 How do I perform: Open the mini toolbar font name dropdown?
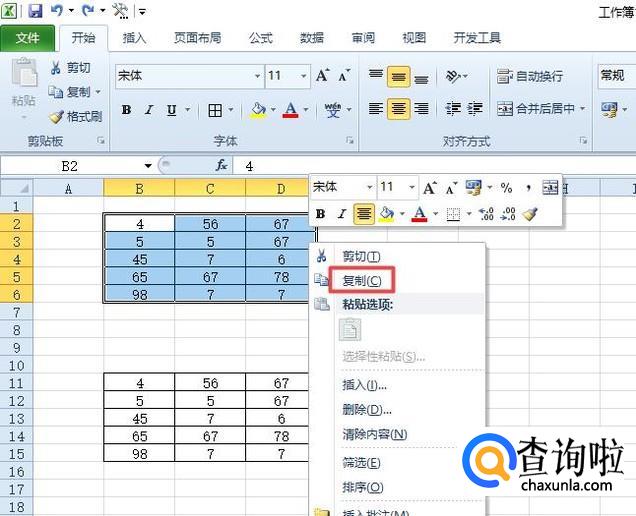tap(370, 187)
